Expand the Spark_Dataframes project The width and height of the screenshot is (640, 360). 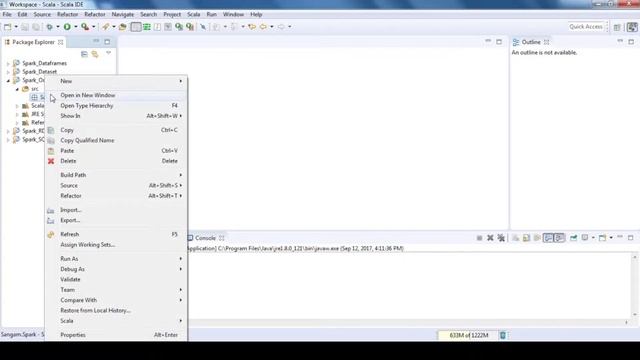coord(8,64)
